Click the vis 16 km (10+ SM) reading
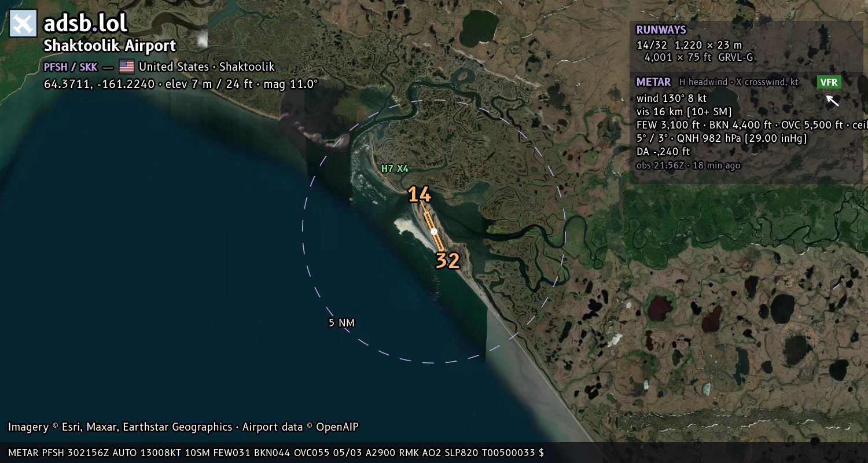This screenshot has width=868, height=463. [684, 112]
